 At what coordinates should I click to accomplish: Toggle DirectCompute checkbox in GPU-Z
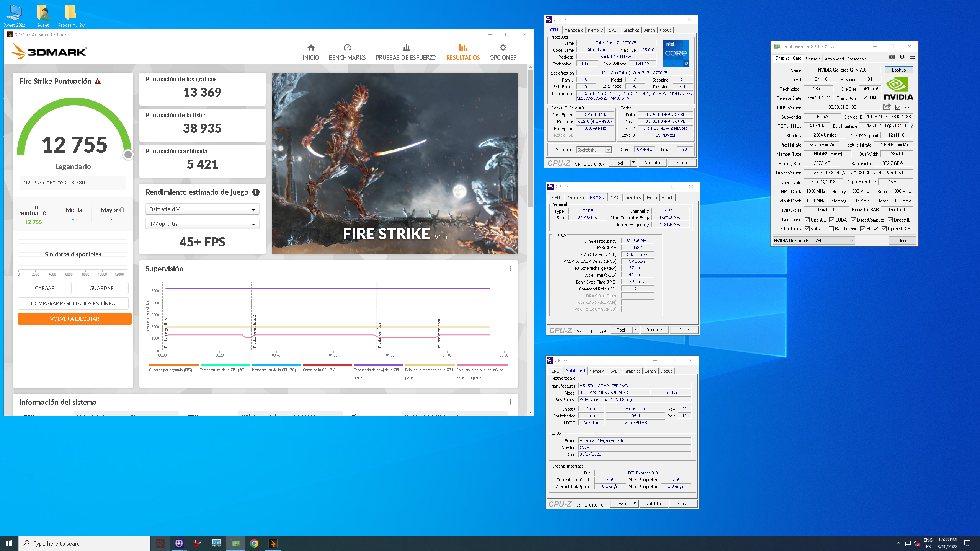[x=853, y=220]
